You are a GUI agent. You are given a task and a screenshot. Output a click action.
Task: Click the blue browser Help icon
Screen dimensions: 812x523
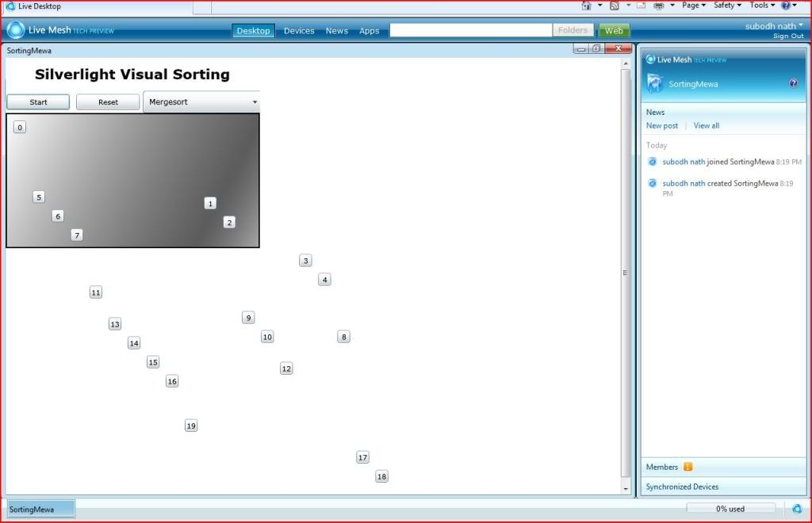click(786, 6)
